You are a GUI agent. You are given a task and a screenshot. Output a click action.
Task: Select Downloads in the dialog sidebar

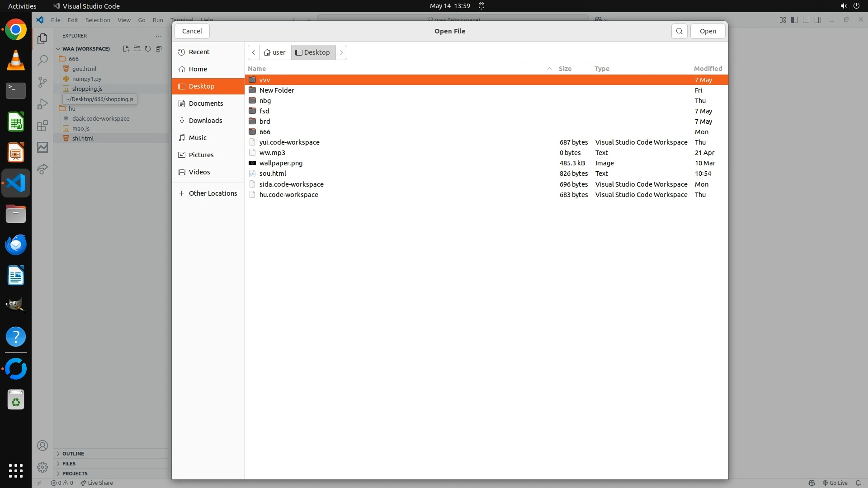click(205, 121)
